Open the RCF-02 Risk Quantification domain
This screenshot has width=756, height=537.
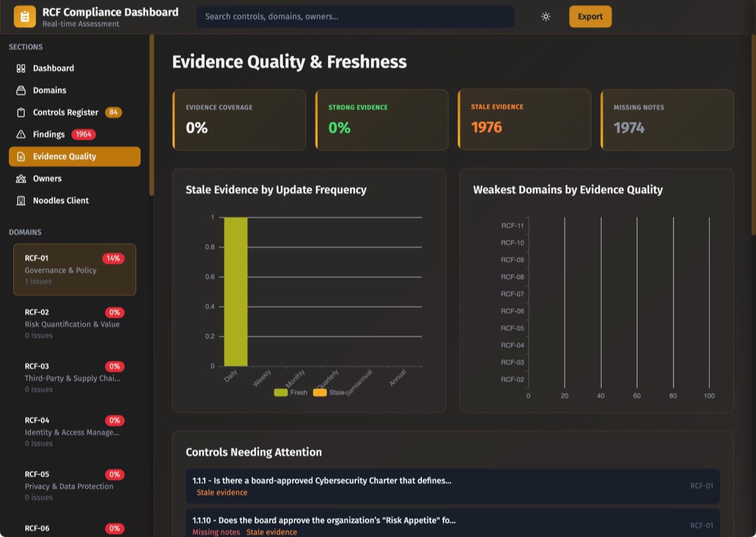click(x=74, y=323)
